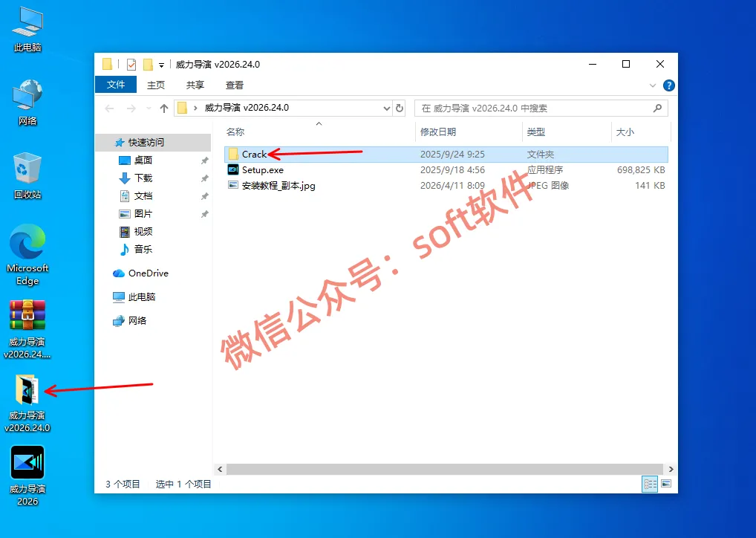Select the 威力导演 2026 app shortcut icon
Viewport: 756px width, 538px height.
pyautogui.click(x=27, y=476)
